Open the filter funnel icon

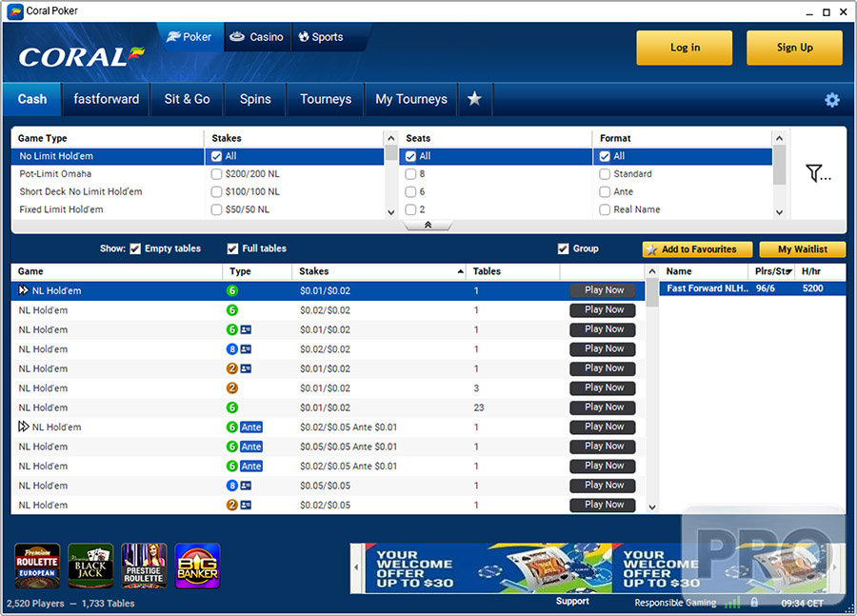pyautogui.click(x=817, y=173)
